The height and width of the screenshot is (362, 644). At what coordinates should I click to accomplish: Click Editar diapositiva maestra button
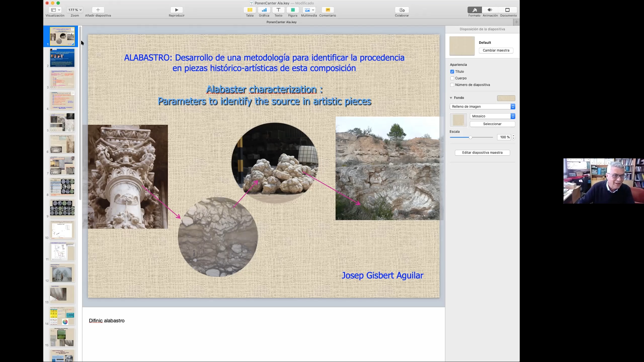[482, 153]
